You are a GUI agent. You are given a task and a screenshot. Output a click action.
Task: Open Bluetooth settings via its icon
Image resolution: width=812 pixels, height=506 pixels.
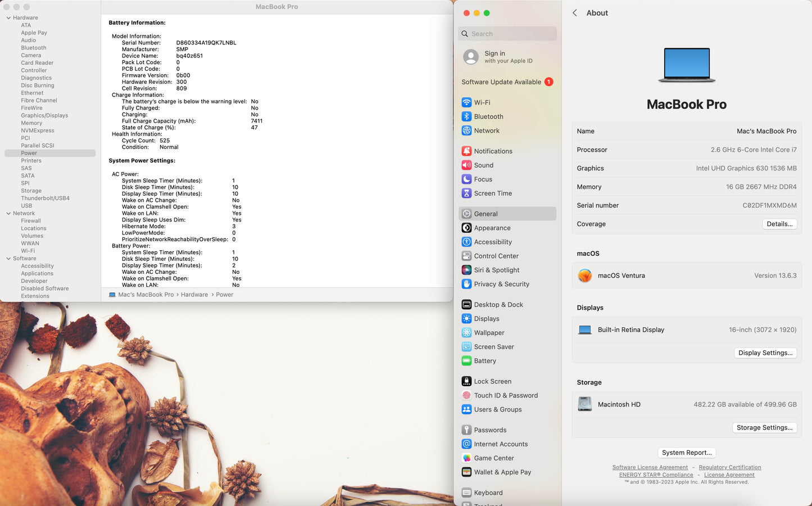click(x=466, y=116)
